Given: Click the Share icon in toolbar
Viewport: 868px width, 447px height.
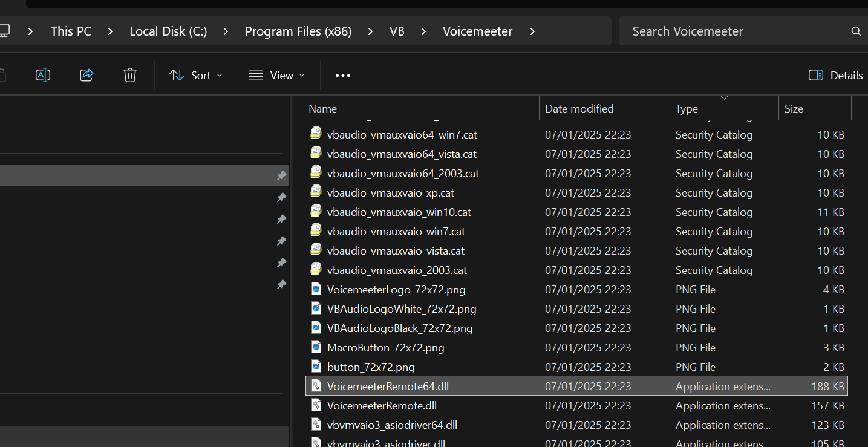Looking at the screenshot, I should point(86,75).
